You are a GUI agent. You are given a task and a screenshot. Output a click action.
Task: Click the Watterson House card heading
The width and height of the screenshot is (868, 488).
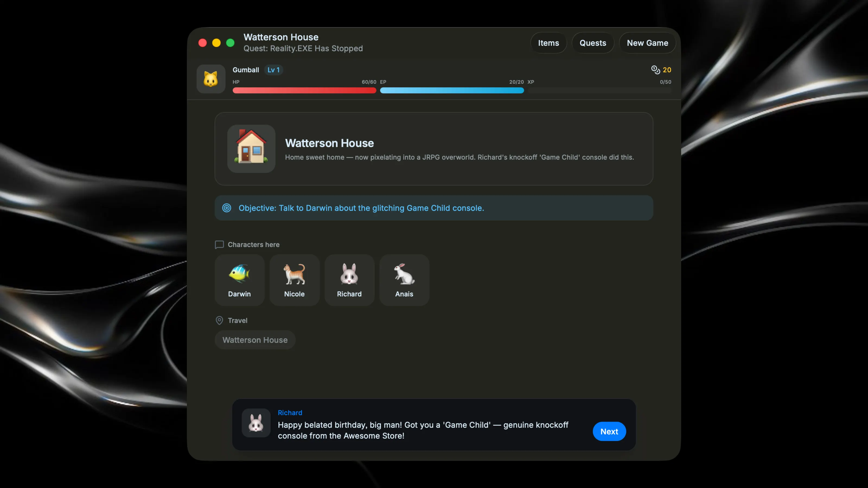click(x=329, y=143)
